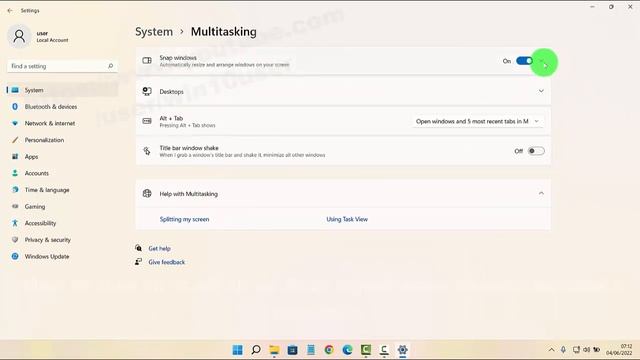Open the green C app on taskbar
This screenshot has height=360, width=640.
(x=366, y=350)
